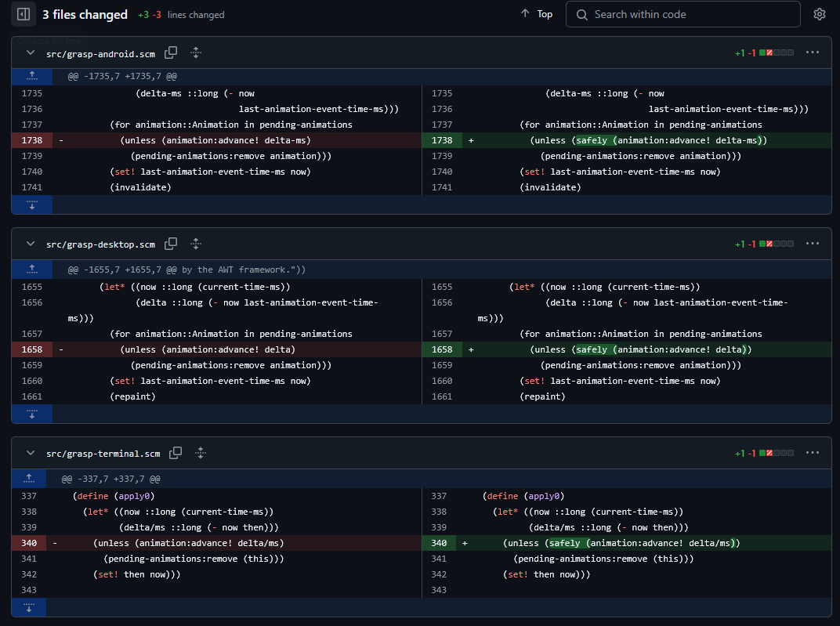Expand all lines in grasp-android.scm
The height and width of the screenshot is (626, 840).
point(196,52)
